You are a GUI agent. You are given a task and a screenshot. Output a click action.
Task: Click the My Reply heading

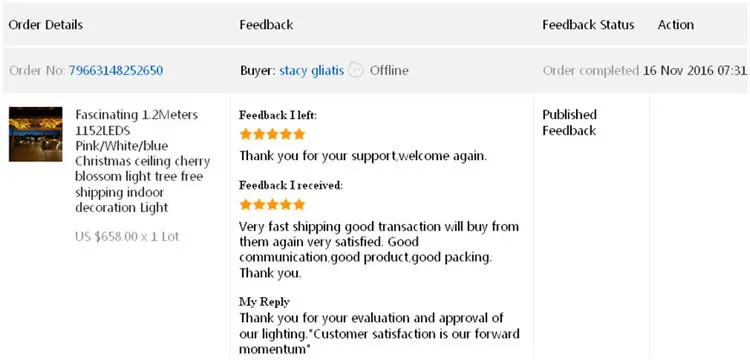[x=264, y=302]
